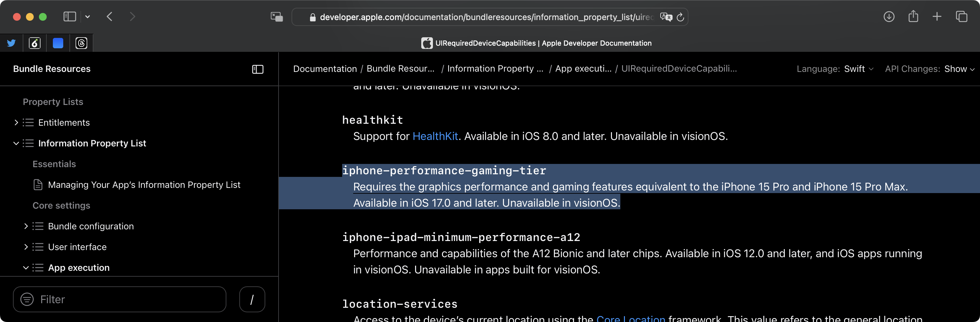Select Information Property List item
The image size is (980, 322).
tap(92, 143)
